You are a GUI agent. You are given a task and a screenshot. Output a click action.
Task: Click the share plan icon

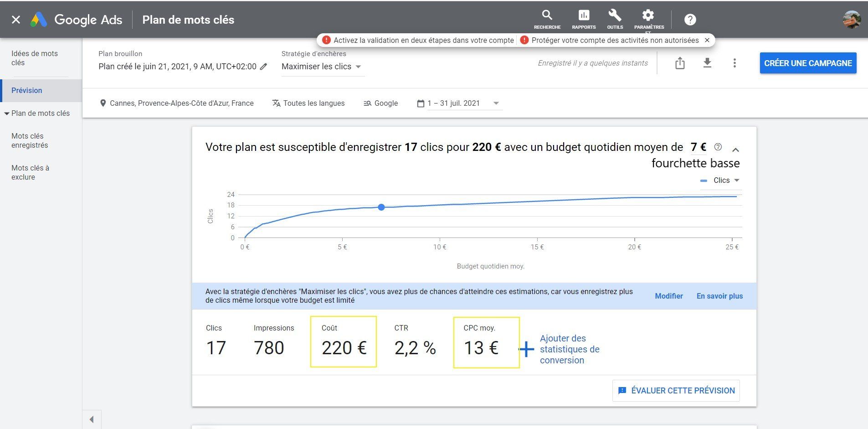coord(680,63)
